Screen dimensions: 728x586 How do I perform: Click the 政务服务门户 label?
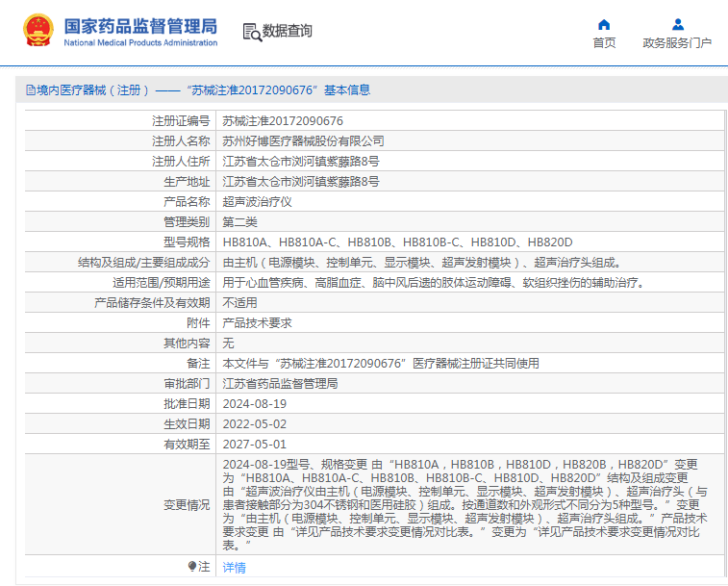(677, 43)
